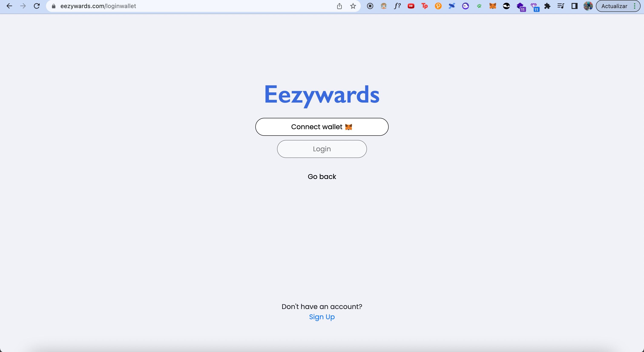Click the Go back text link

322,176
